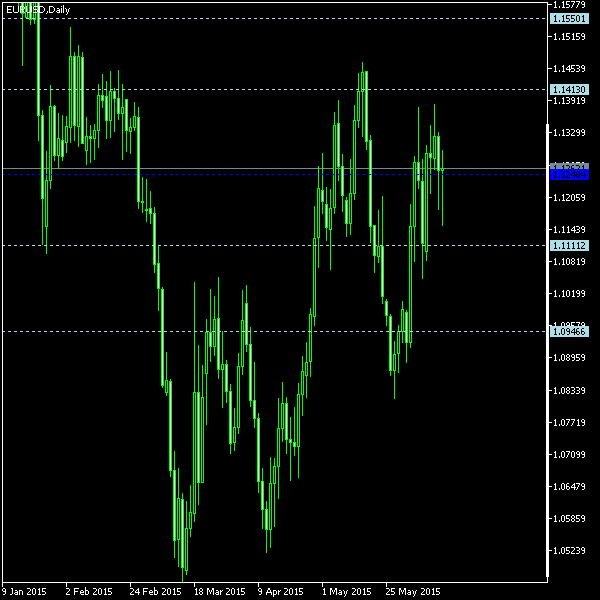Select the 1.11112 highlighted price label
This screenshot has width=600, height=600.
tap(569, 245)
